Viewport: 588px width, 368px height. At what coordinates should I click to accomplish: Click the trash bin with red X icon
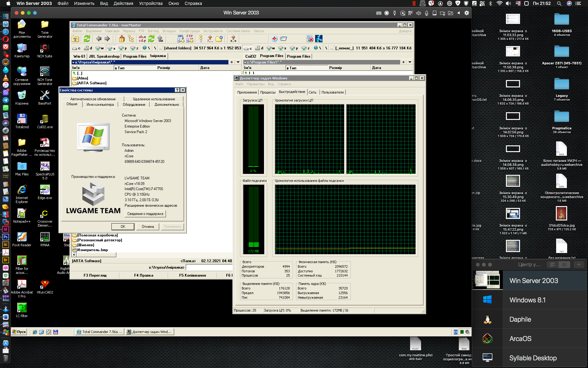(x=310, y=39)
